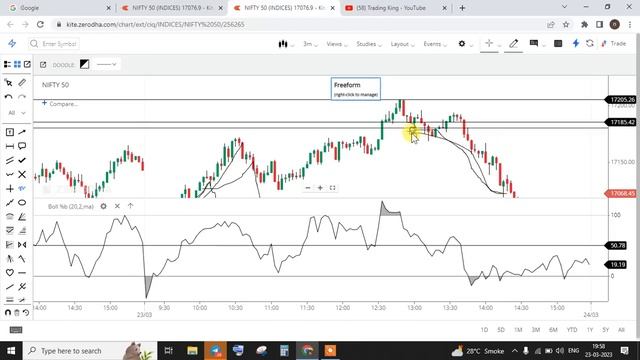Viewport: 640px width, 360px height.
Task: Open the Studies dropdown menu
Action: (x=368, y=44)
